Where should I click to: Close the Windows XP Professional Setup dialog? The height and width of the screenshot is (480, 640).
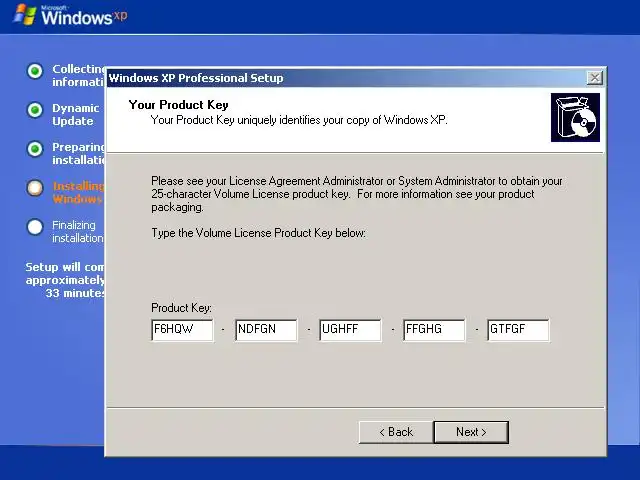[x=594, y=78]
